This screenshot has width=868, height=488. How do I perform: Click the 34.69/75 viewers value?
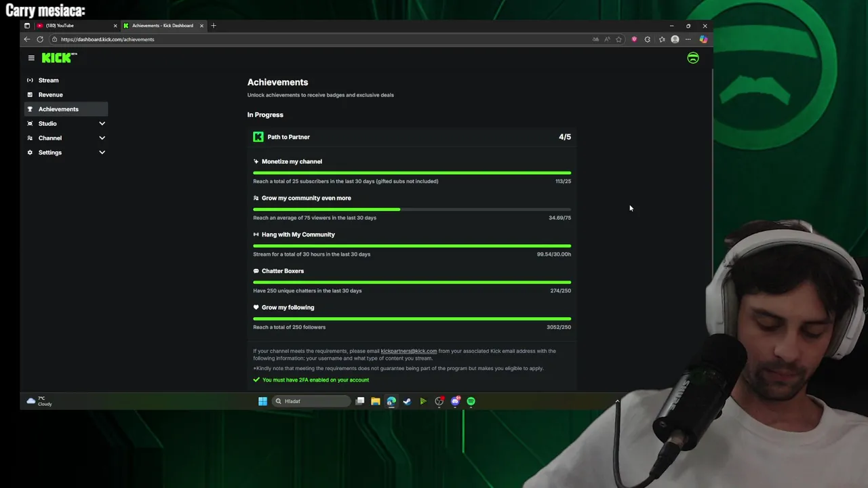tap(560, 218)
